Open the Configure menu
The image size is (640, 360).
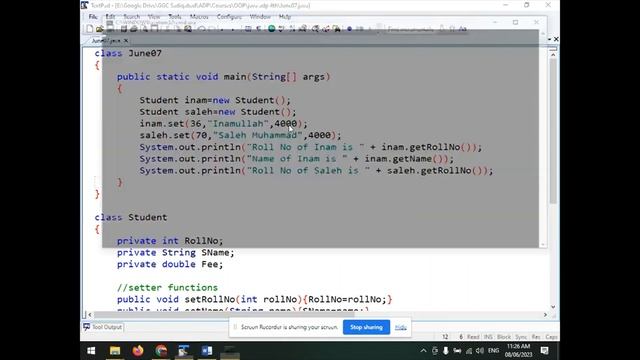[229, 17]
